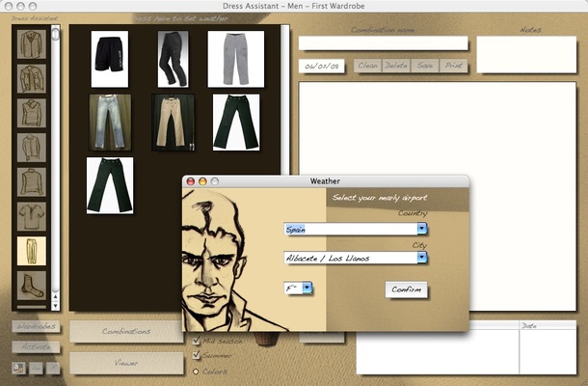Pick the dark trousers thumbnail in second row

pos(236,123)
